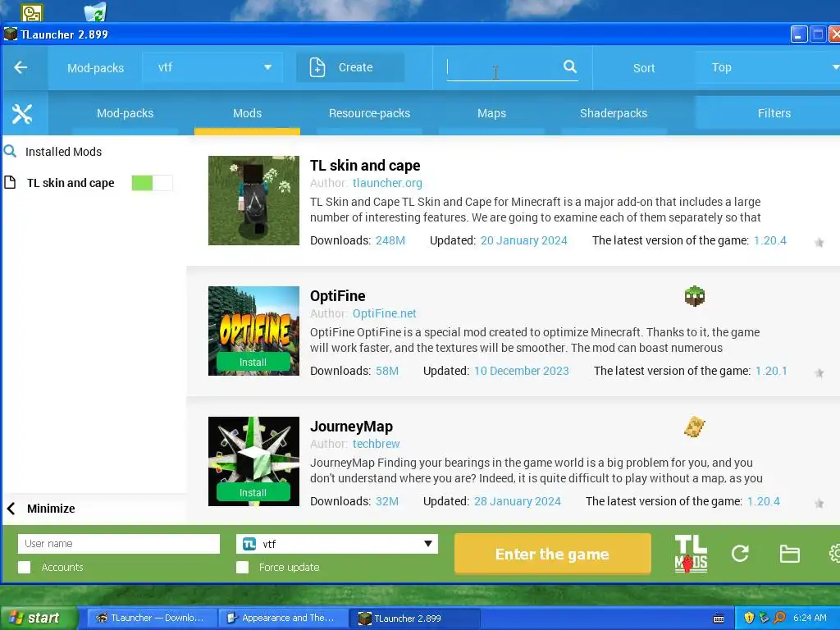Open the wrench and screwdriver tools icon

[x=22, y=113]
